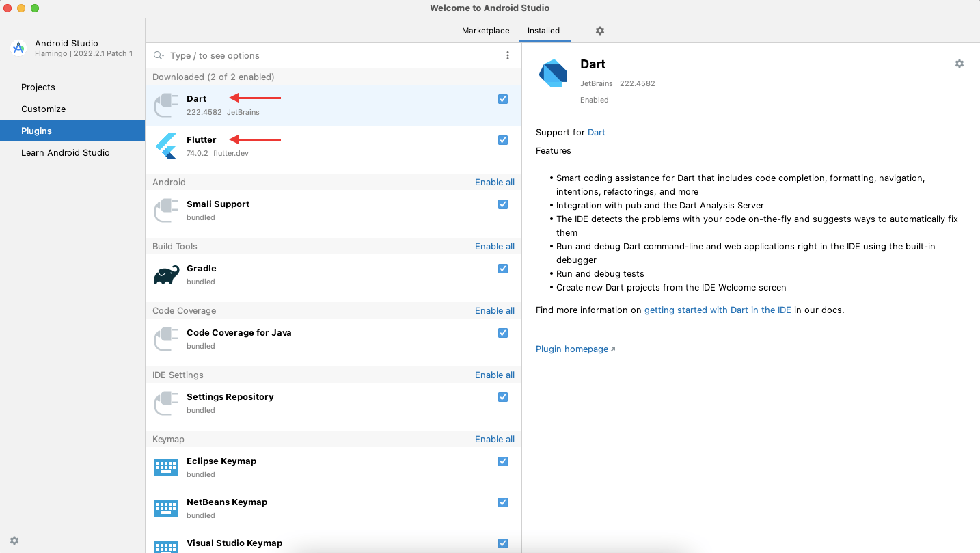
Task: Select the Smali Support row name
Action: click(x=218, y=204)
